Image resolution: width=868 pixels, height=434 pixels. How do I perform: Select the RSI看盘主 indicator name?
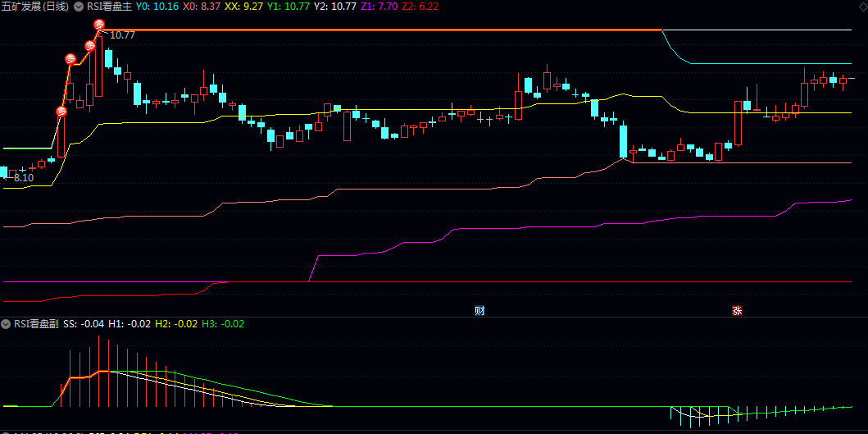[x=109, y=7]
